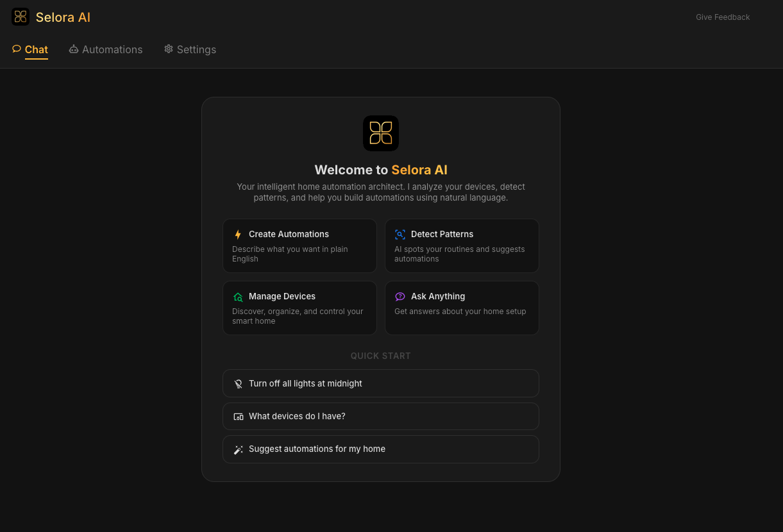Click the Selora AI logo icon
Viewport: 783px width, 532px height.
coord(21,17)
